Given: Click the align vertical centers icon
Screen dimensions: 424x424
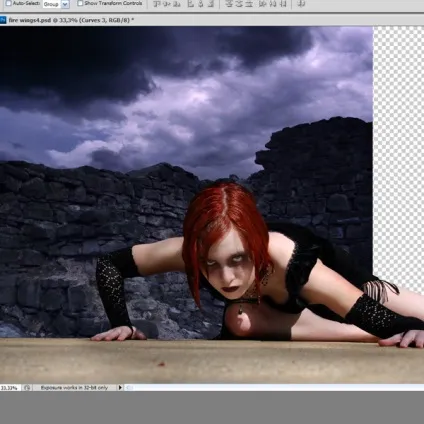Looking at the screenshot, I should [x=166, y=4].
